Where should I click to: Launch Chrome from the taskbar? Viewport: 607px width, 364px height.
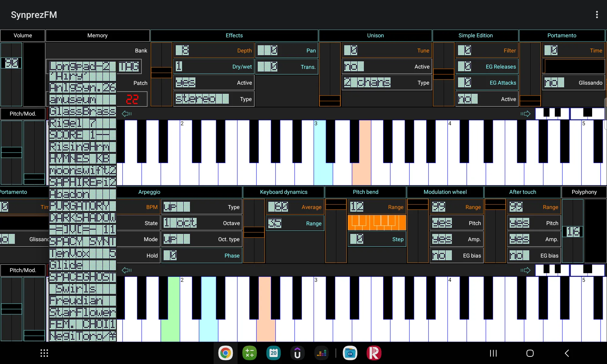(225, 353)
